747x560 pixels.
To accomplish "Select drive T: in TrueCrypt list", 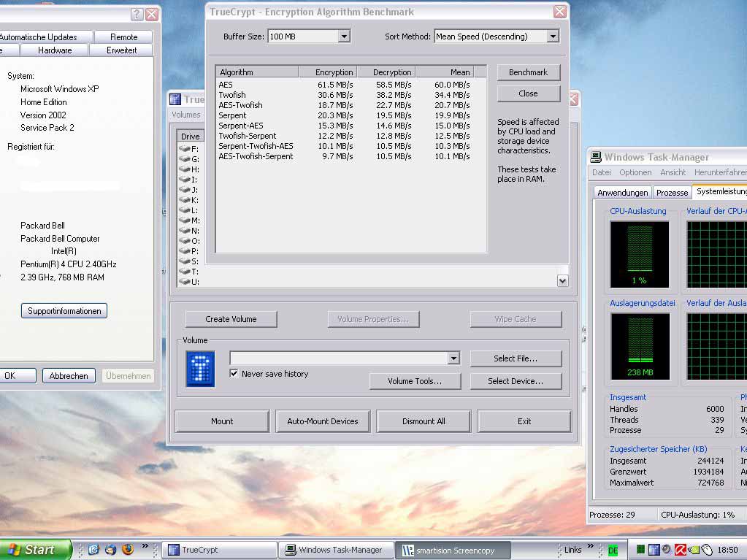I will coord(190,272).
